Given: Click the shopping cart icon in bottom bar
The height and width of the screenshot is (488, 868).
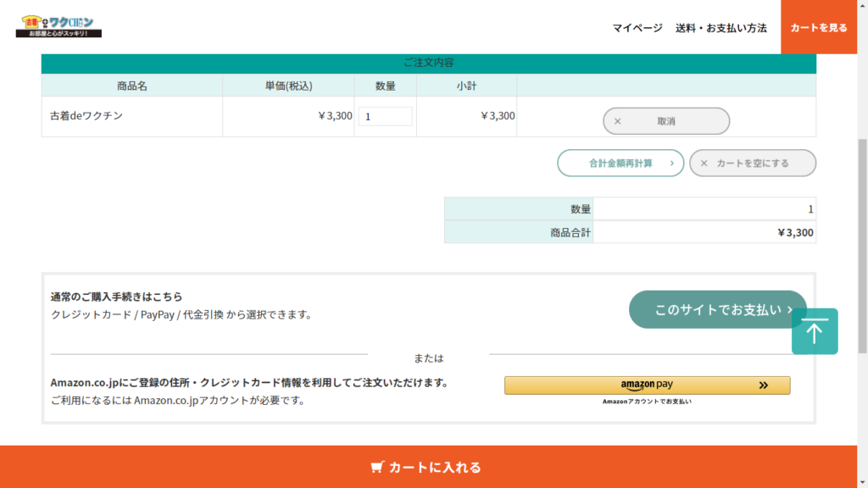Looking at the screenshot, I should pos(377,467).
